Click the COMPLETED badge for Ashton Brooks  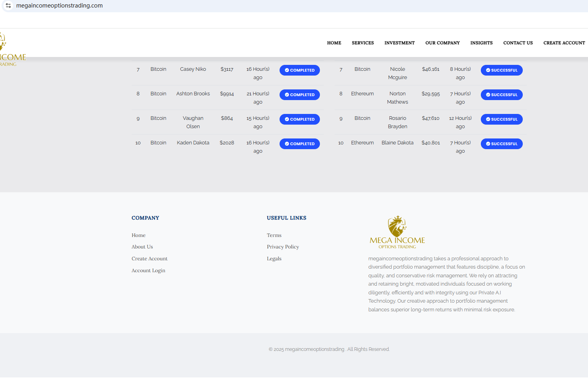coord(299,95)
